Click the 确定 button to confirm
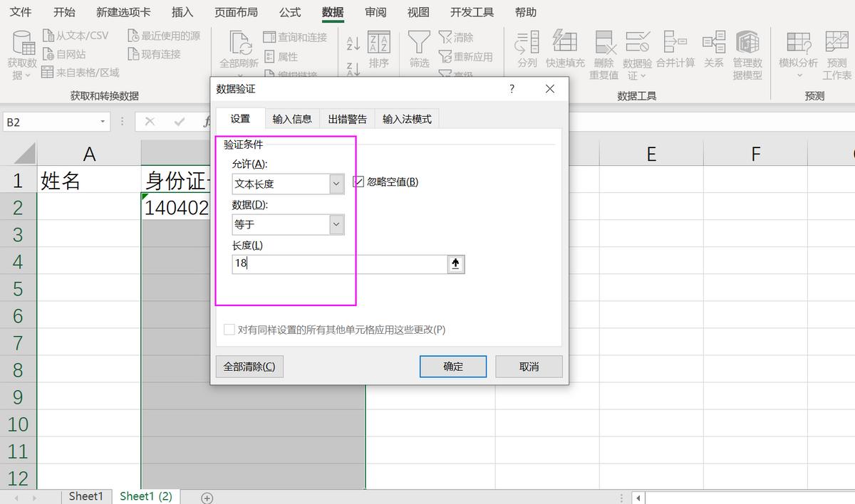The width and height of the screenshot is (855, 504). 453,366
